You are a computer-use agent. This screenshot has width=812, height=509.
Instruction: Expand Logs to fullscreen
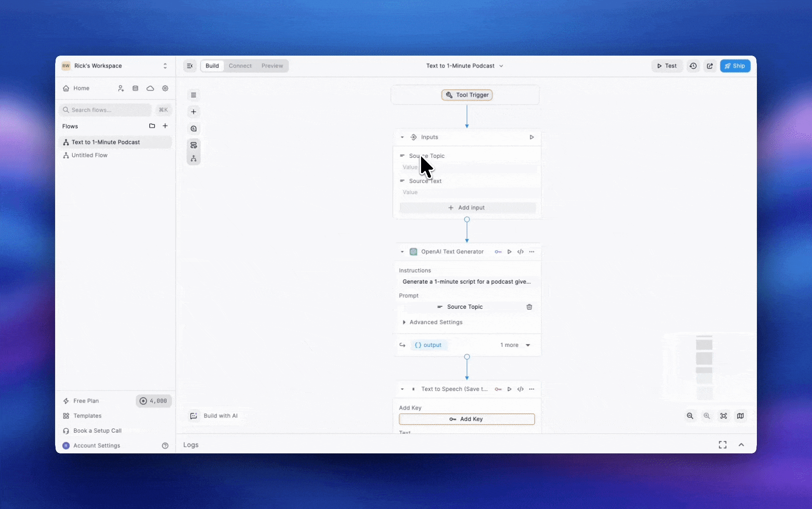[723, 445]
